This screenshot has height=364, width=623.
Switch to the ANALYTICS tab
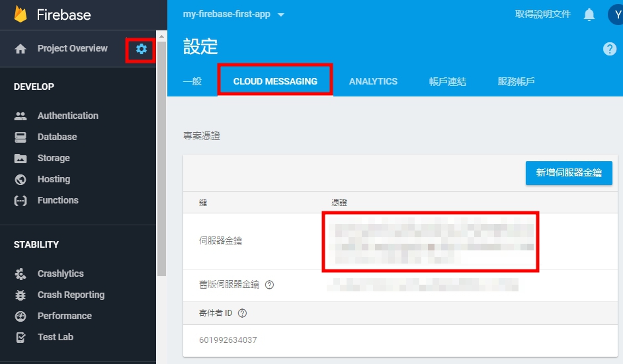pyautogui.click(x=373, y=81)
